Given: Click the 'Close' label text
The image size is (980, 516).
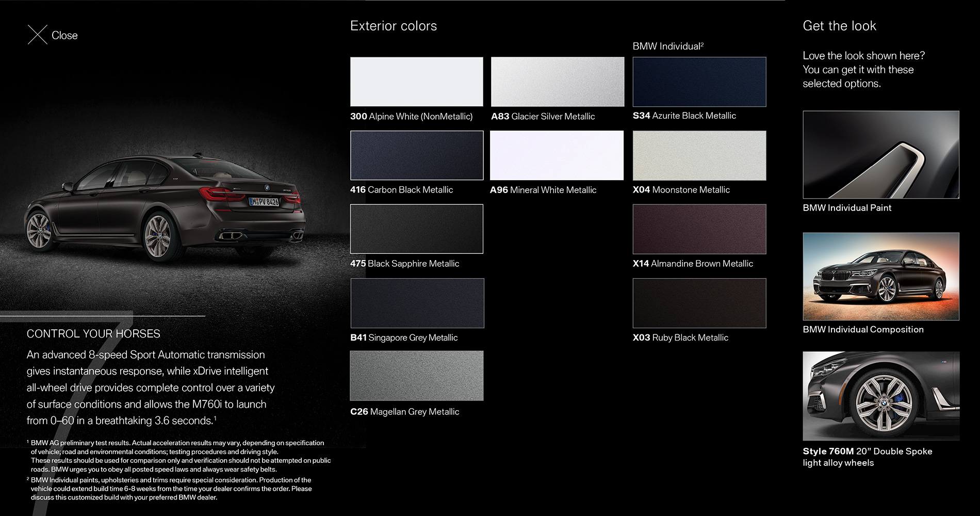Looking at the screenshot, I should point(64,35).
